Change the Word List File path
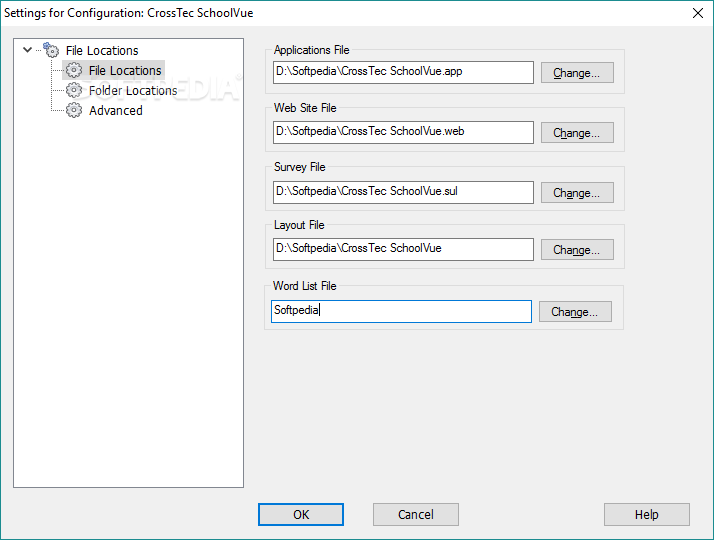The height and width of the screenshot is (540, 714). 575,311
